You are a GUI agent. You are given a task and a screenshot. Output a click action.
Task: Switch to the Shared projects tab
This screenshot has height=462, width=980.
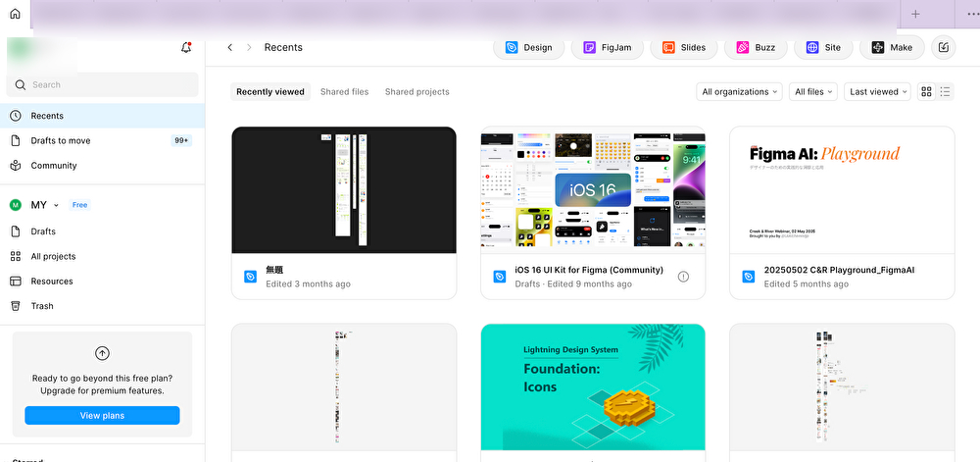[x=416, y=92]
